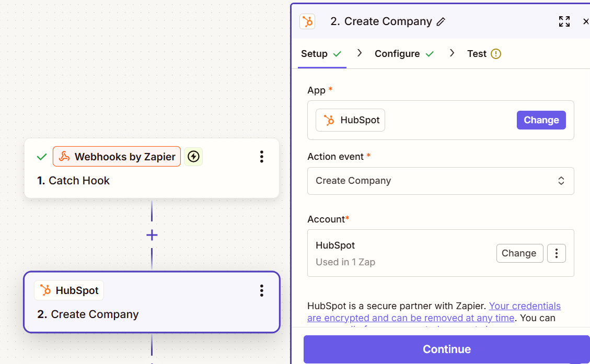This screenshot has width=590, height=364.
Task: Open the Create Company step three-dot menu
Action: coord(261,290)
